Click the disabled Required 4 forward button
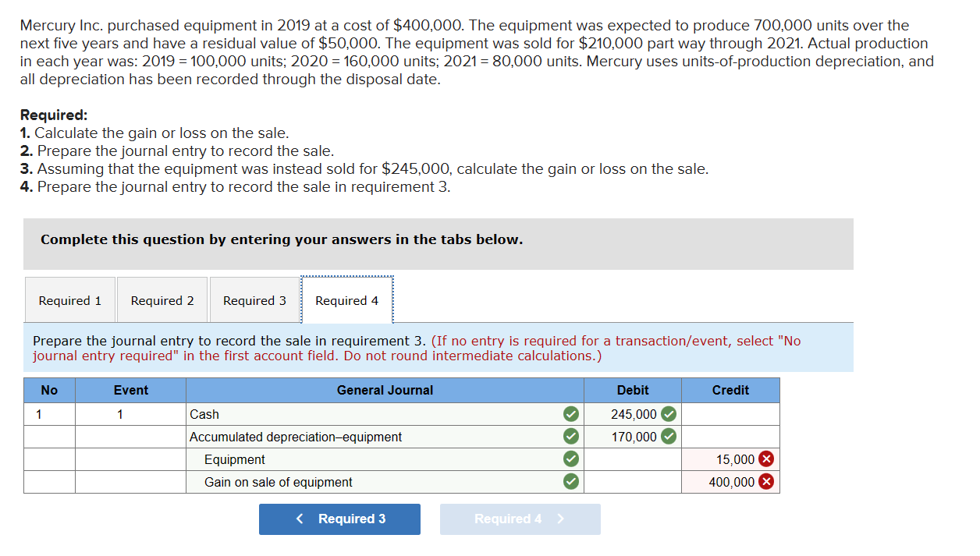Image resolution: width=980 pixels, height=556 pixels. (520, 519)
